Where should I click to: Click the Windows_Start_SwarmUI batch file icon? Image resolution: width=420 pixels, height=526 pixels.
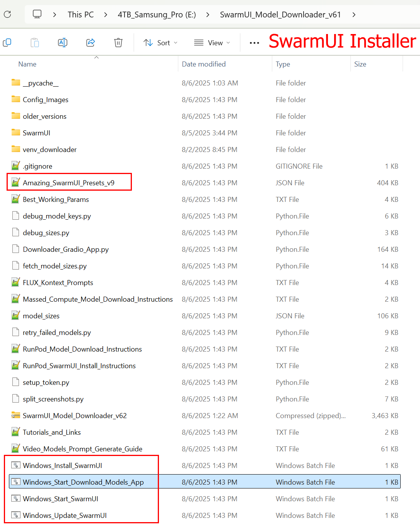click(x=16, y=499)
